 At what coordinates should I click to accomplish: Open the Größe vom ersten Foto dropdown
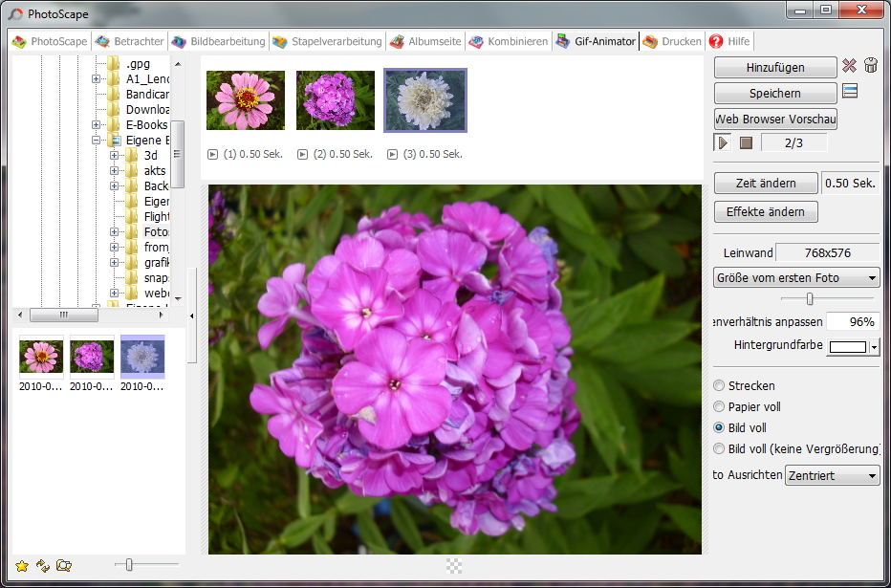pyautogui.click(x=796, y=278)
